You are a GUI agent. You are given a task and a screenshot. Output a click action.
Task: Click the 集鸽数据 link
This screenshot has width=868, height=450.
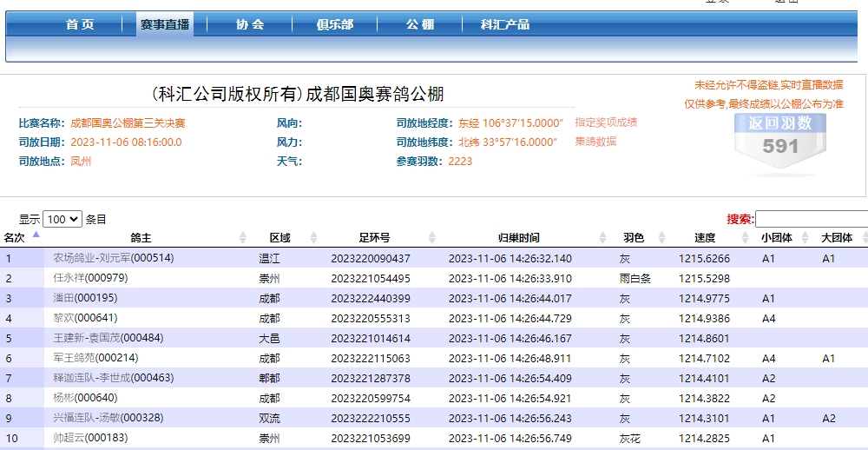coord(595,141)
